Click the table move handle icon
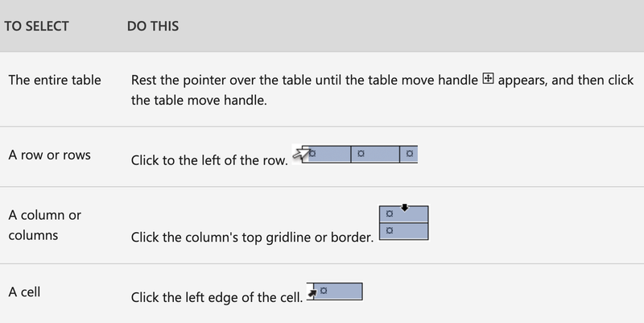This screenshot has width=644, height=323. (x=488, y=78)
